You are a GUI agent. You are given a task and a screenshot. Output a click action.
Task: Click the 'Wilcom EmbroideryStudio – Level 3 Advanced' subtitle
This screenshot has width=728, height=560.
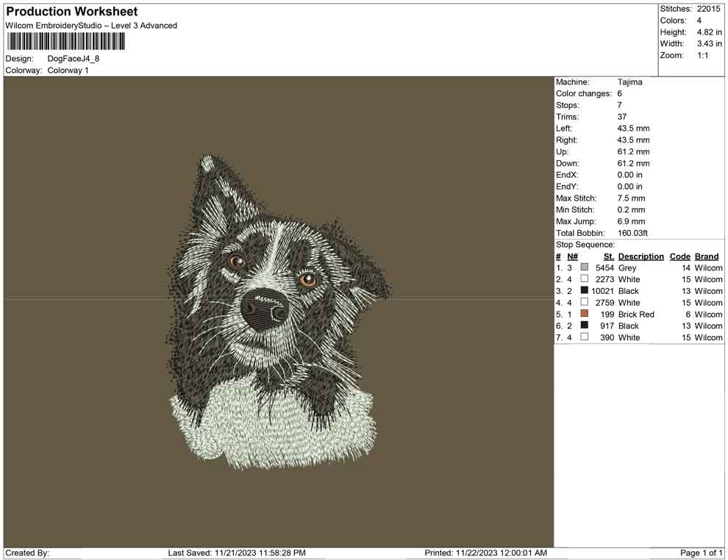[91, 26]
